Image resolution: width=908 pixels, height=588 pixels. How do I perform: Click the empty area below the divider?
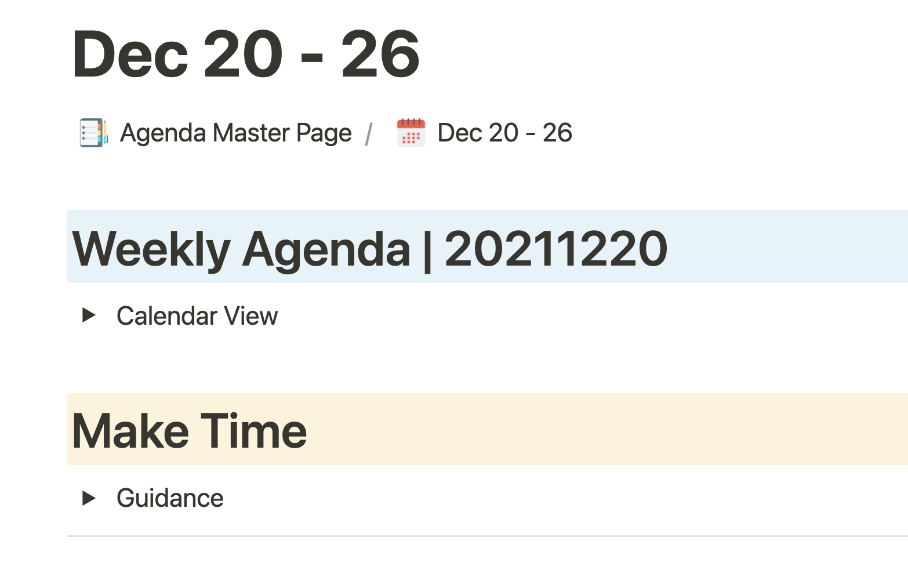click(x=488, y=562)
